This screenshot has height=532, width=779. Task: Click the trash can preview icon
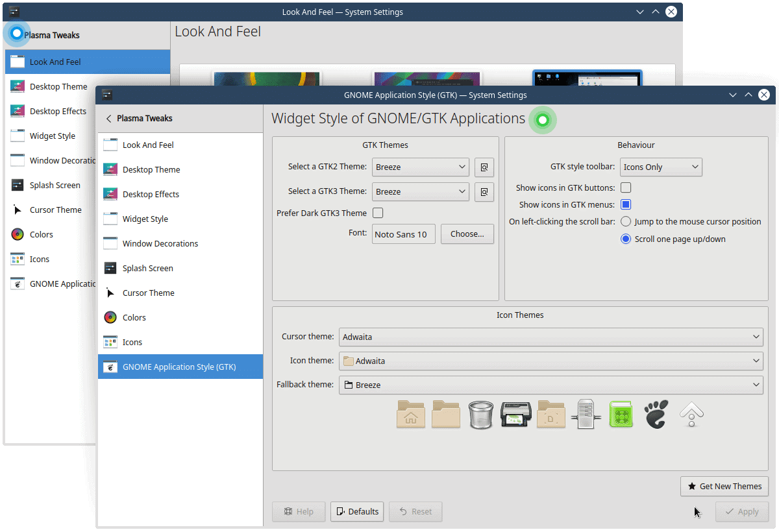click(481, 414)
